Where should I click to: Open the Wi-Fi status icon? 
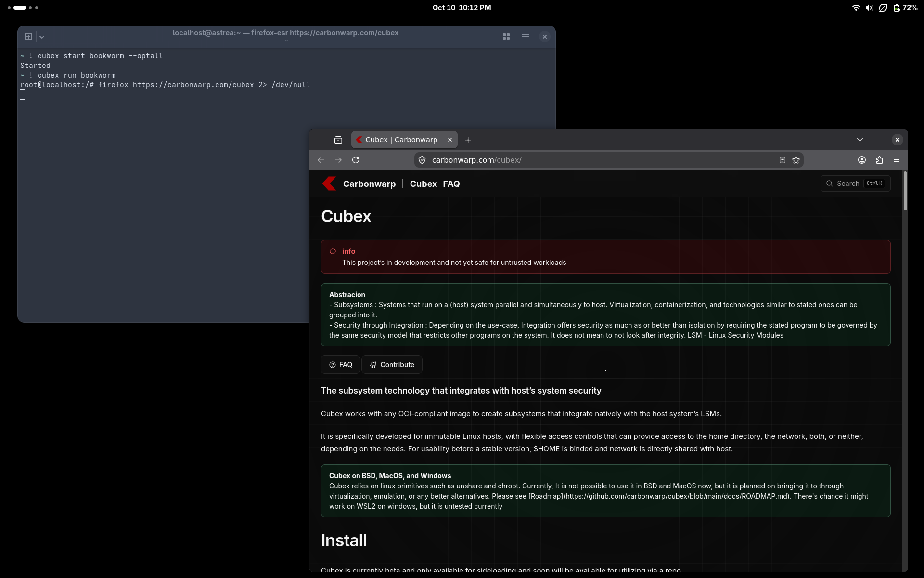point(856,8)
